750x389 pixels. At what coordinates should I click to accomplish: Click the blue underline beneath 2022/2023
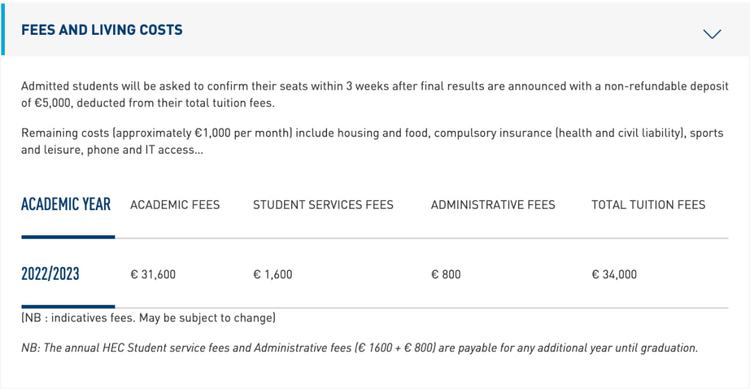click(68, 307)
